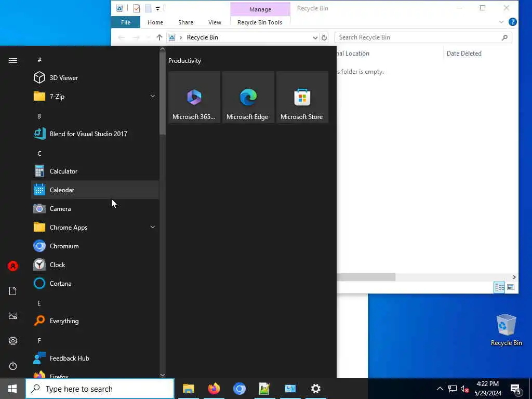Refresh the Recycle Bin folder view
Screen dimensions: 532x399
pos(324,37)
